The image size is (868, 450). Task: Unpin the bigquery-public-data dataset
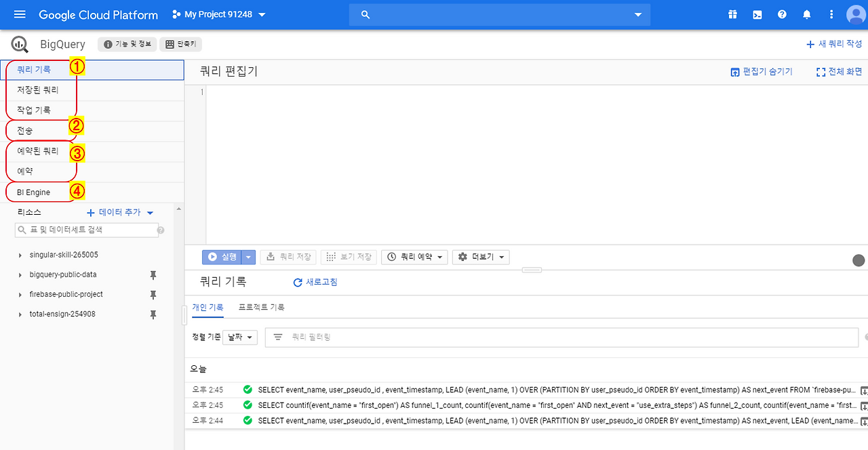point(153,274)
